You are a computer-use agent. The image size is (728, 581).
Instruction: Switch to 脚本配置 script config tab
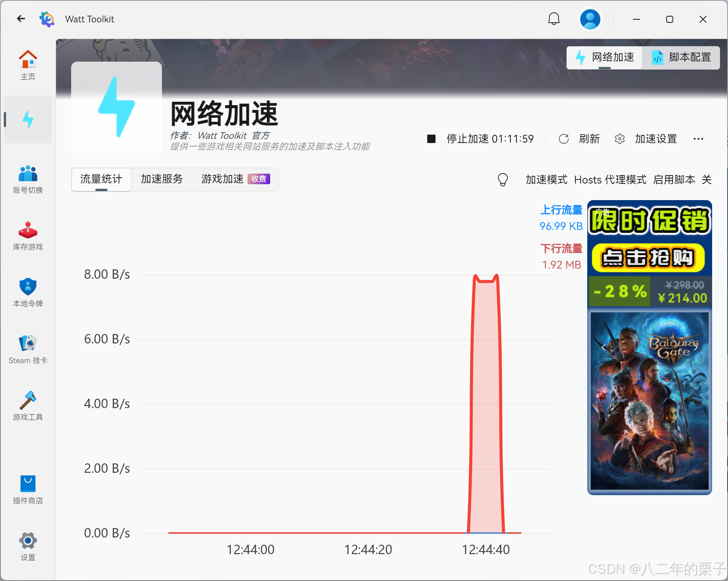click(x=681, y=57)
